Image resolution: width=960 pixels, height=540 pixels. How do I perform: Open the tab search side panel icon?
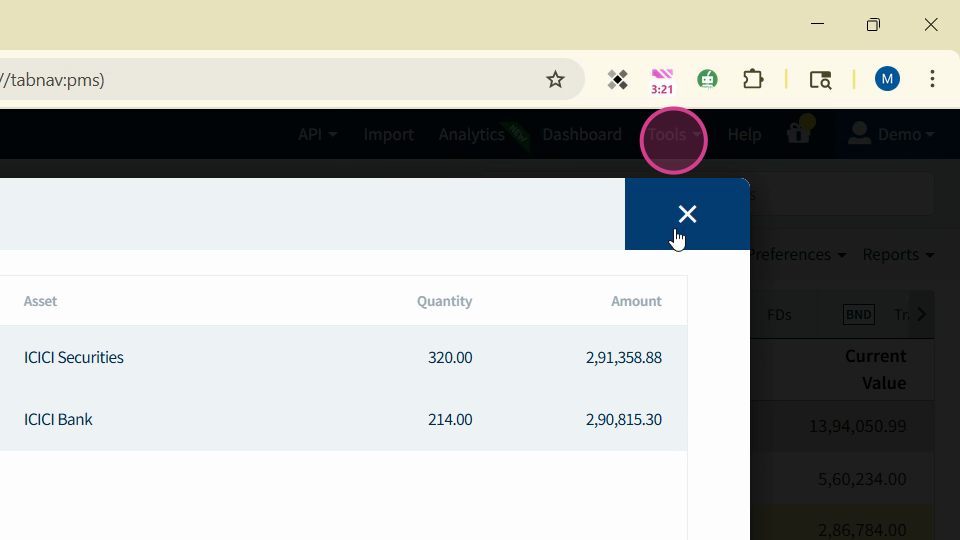point(820,80)
